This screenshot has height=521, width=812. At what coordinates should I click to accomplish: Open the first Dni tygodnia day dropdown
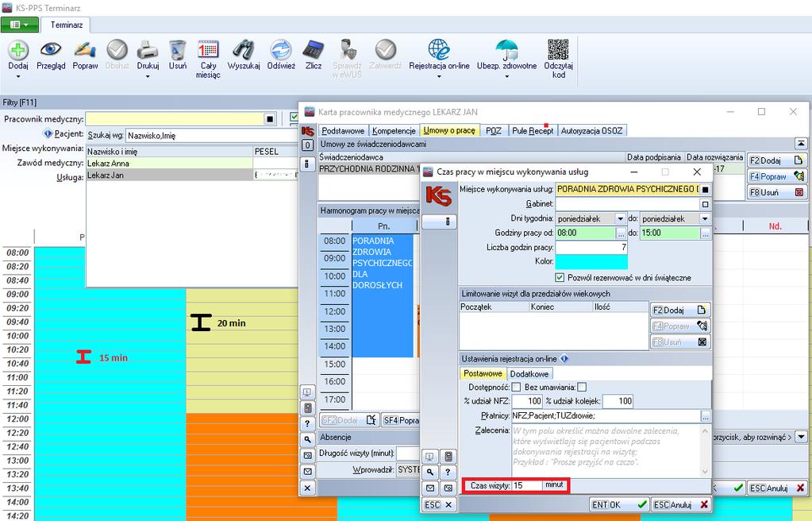click(621, 218)
